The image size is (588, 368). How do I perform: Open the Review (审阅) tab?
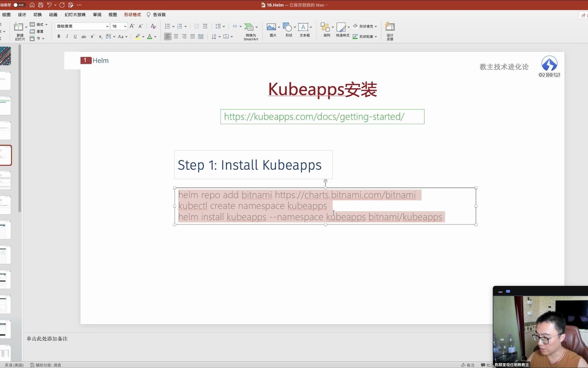97,15
